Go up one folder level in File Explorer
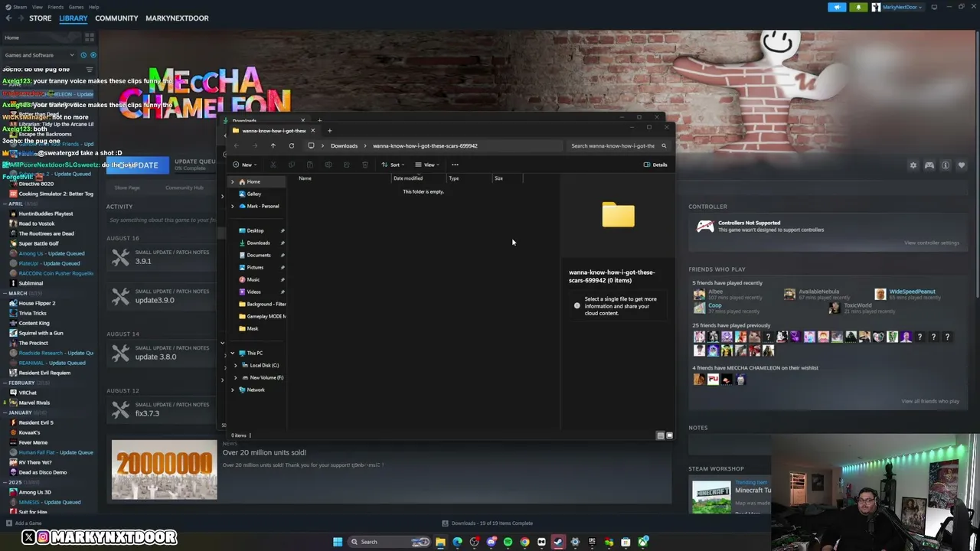Screen dimensions: 980x551 pyautogui.click(x=273, y=145)
